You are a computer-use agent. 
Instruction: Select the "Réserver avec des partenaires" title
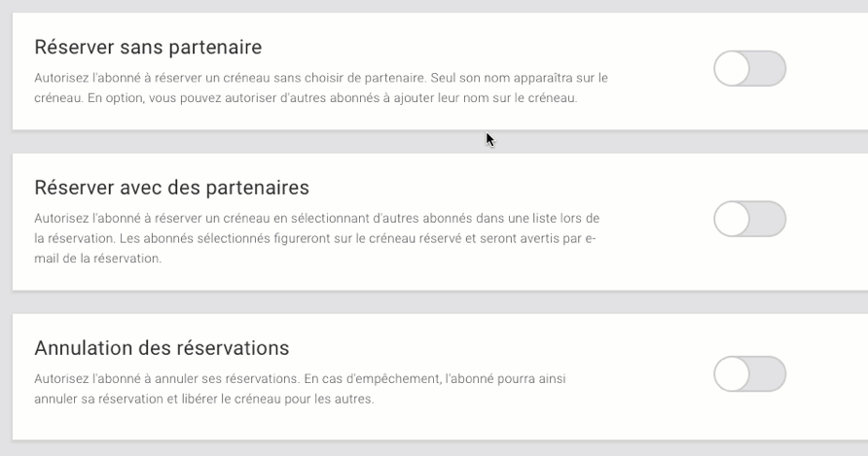(171, 187)
